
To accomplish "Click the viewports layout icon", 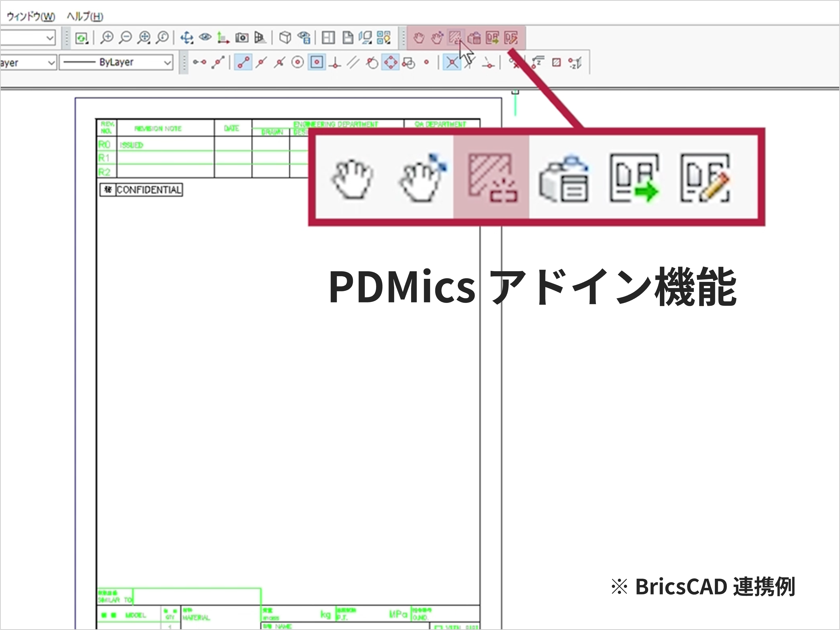I will point(329,38).
